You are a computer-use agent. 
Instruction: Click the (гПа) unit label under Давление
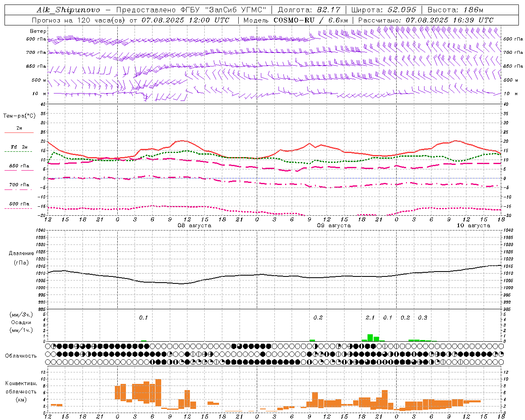[21, 263]
